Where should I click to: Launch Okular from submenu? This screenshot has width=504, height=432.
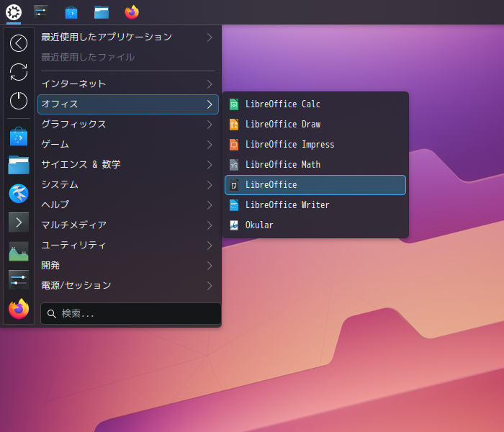click(315, 225)
